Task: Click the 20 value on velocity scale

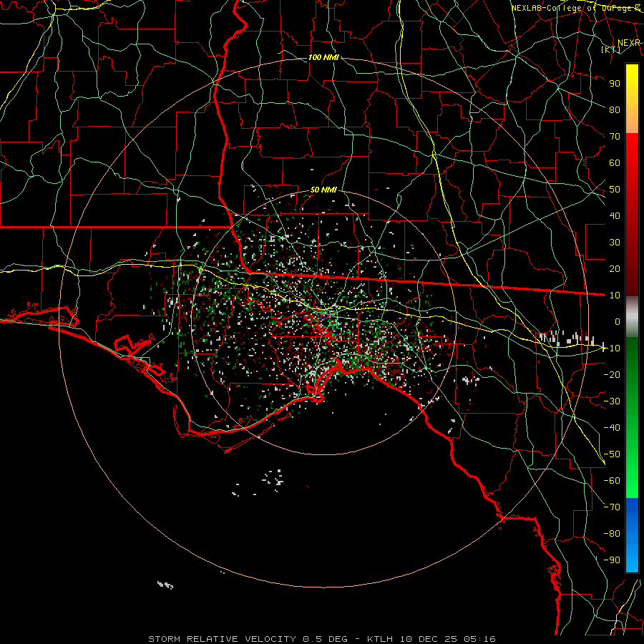Action: pyautogui.click(x=615, y=269)
